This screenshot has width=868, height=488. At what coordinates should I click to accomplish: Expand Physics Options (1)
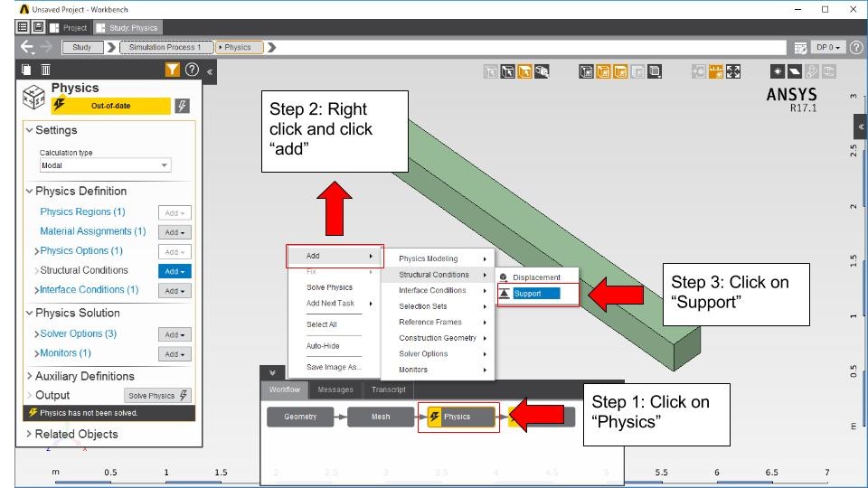pos(36,251)
